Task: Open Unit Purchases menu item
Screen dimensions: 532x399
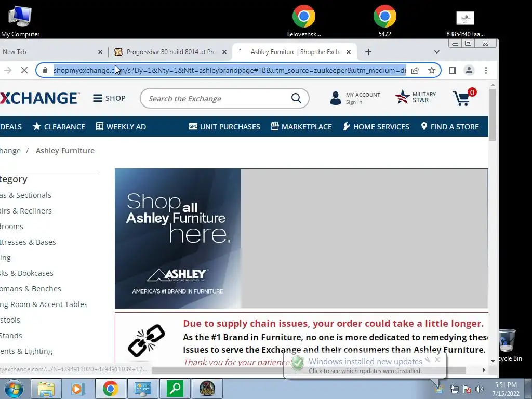Action: tap(224, 127)
